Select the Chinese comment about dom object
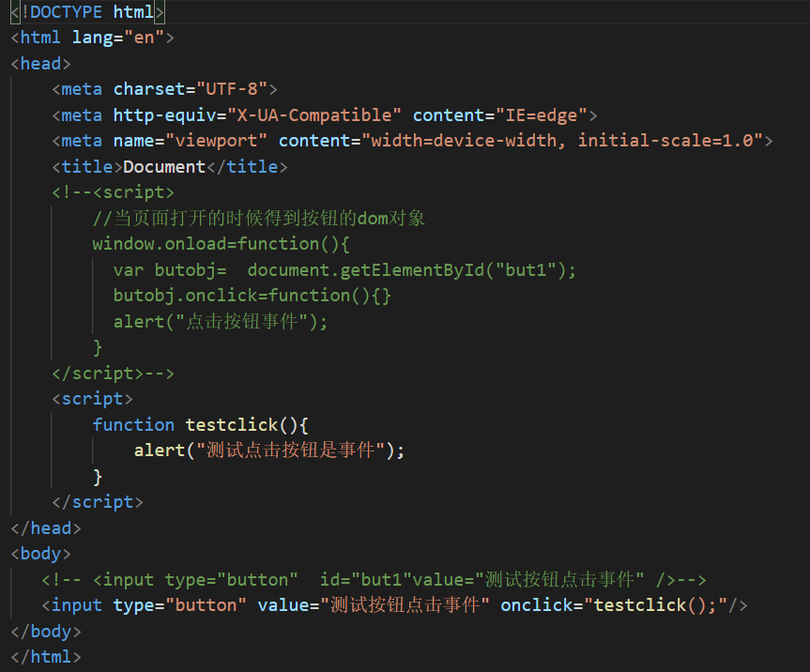Screen dimensions: 810x672 [253, 217]
